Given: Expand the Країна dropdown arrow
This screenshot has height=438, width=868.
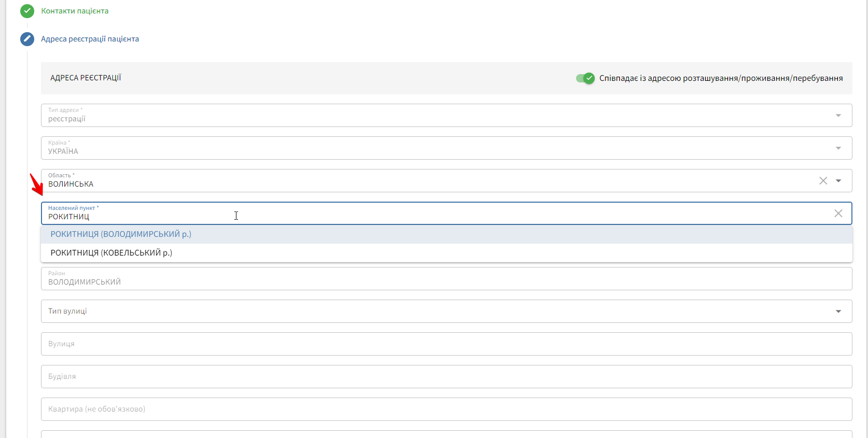Looking at the screenshot, I should (x=838, y=148).
